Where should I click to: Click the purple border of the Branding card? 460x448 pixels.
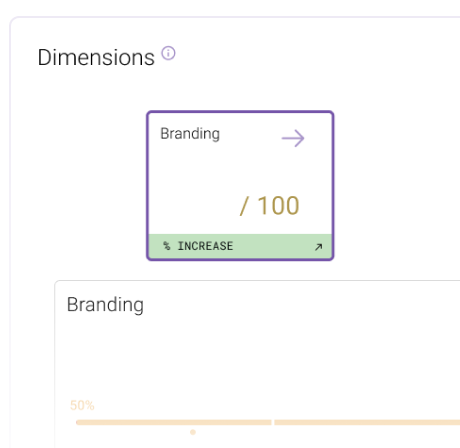click(x=240, y=112)
